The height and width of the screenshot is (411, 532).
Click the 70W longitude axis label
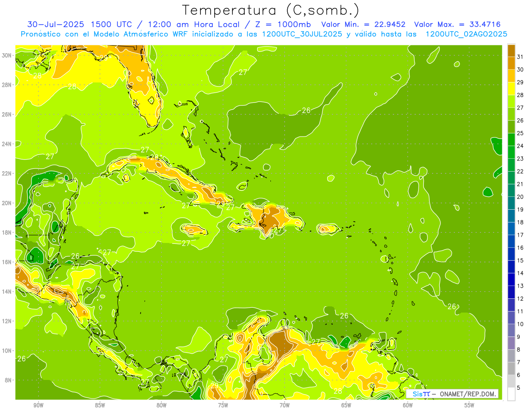285,405
